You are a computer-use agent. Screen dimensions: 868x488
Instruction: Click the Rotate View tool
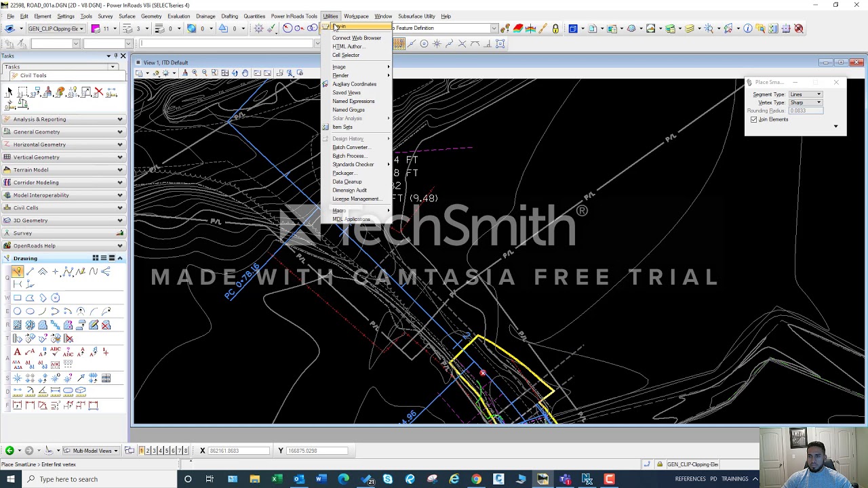click(235, 73)
